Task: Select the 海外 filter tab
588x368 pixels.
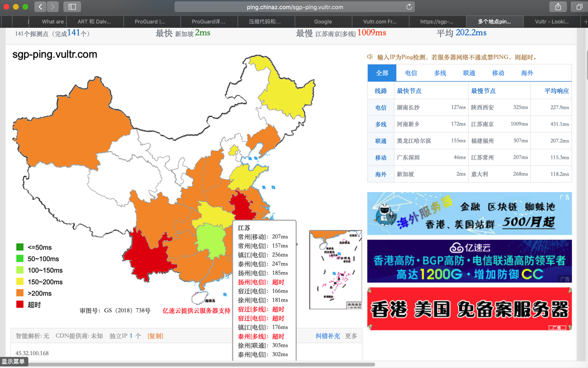Action: point(527,73)
